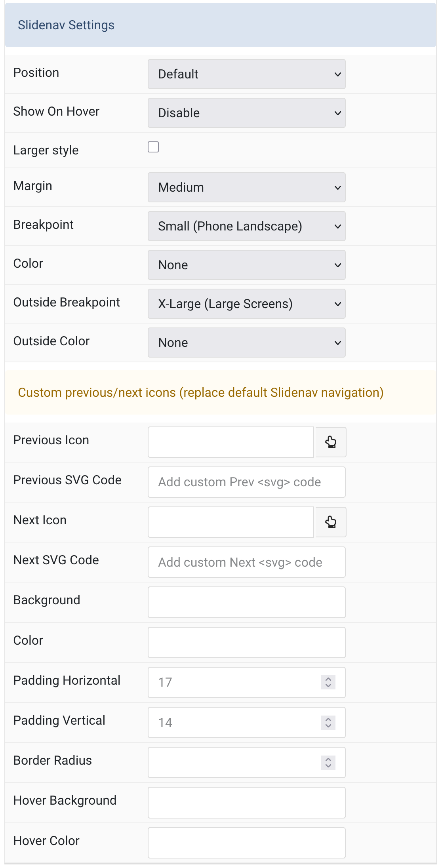The height and width of the screenshot is (868, 442).
Task: Enable the Larger style checkbox
Action: pos(153,147)
